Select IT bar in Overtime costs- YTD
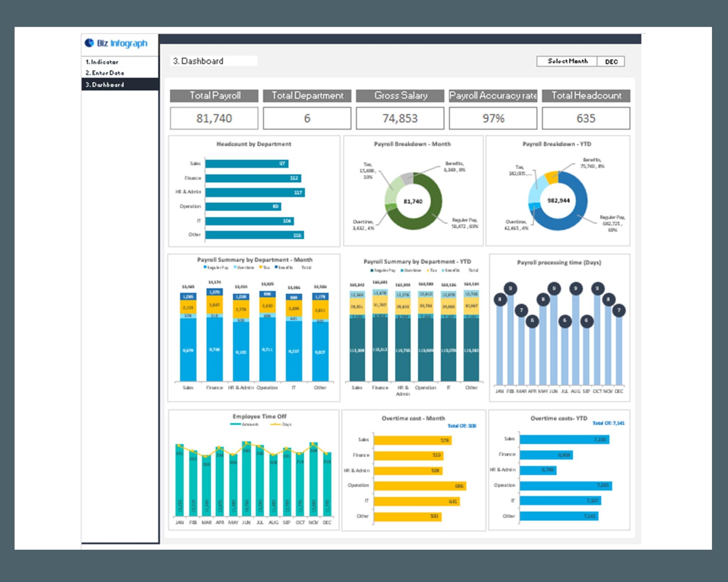The width and height of the screenshot is (728, 582). [x=560, y=501]
